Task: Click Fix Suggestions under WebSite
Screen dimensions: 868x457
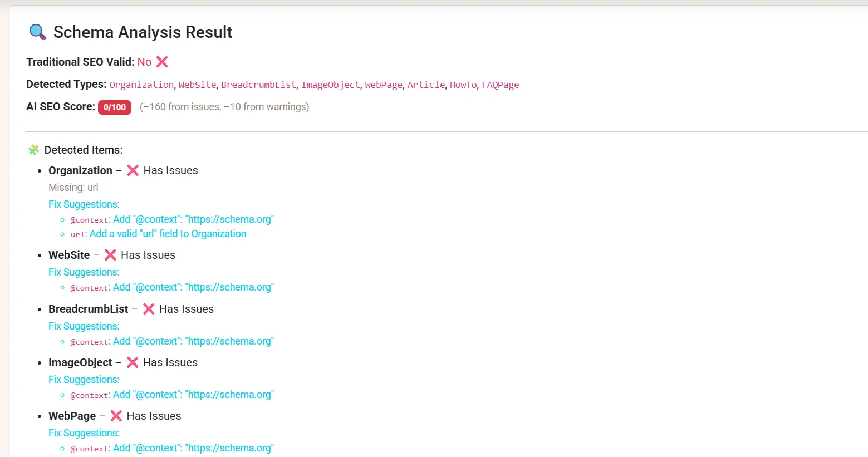Action: point(84,272)
